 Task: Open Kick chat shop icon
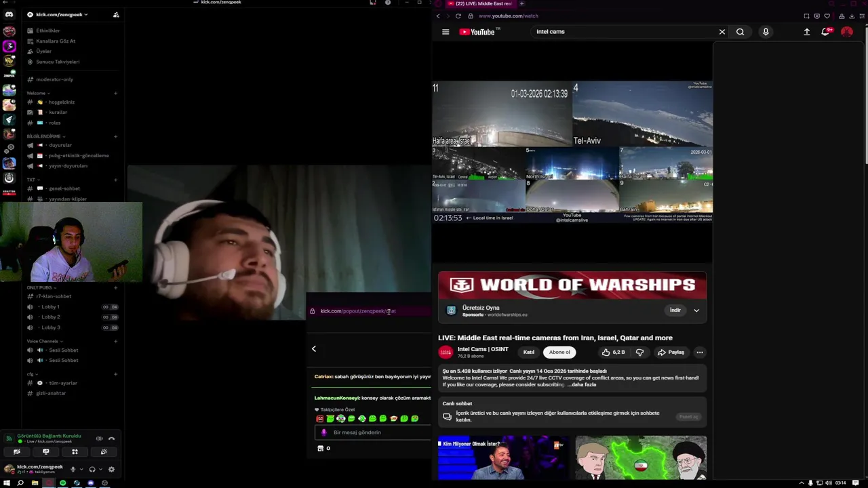point(321,448)
